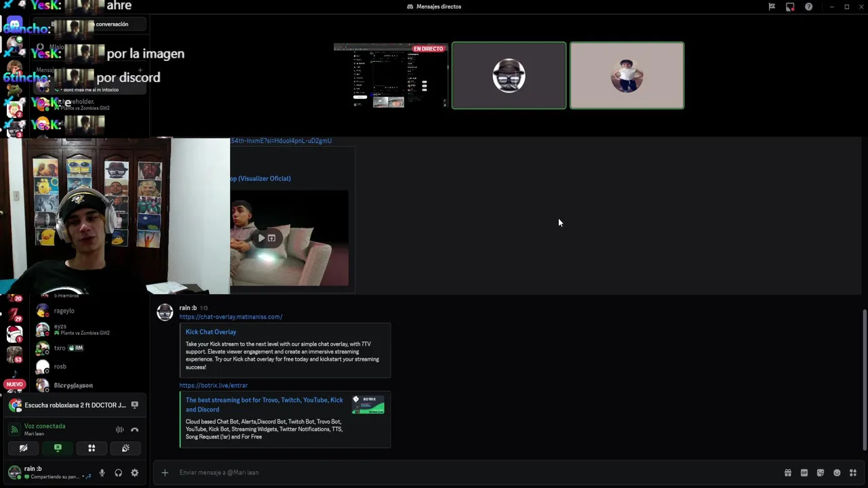
Task: Click the chat scrollbar
Action: (864, 380)
